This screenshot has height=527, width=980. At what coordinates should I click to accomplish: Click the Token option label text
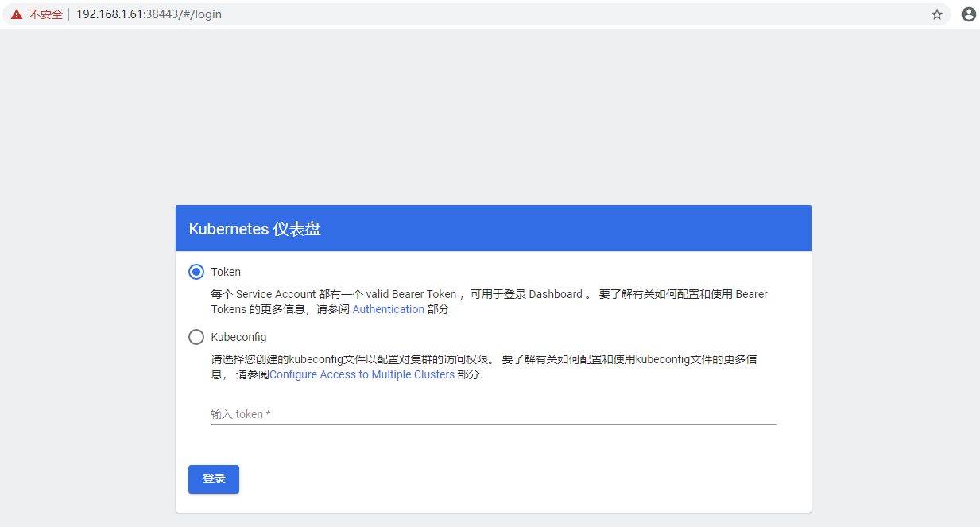point(226,272)
